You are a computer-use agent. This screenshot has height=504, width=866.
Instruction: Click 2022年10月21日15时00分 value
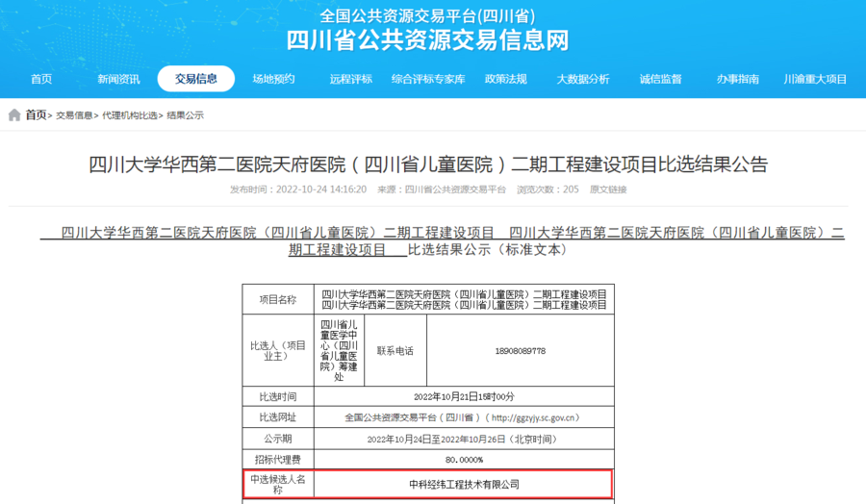point(464,396)
